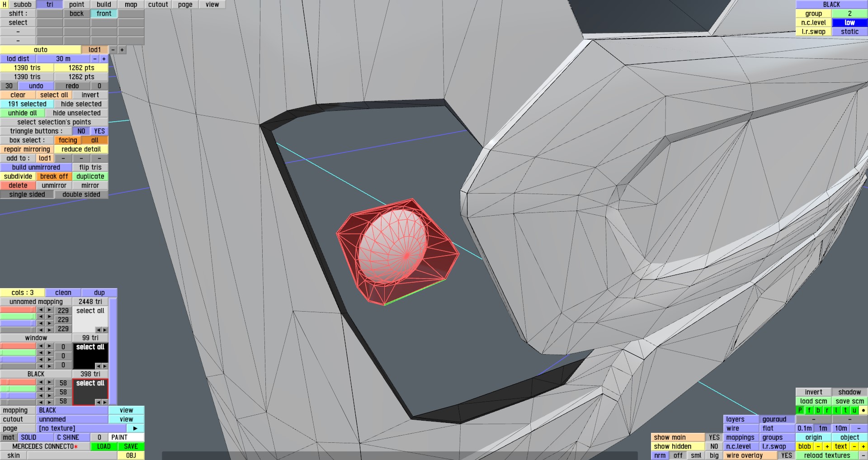Viewport: 868px width, 460px height.
Task: Change the SOLID material type
Action: coord(36,437)
